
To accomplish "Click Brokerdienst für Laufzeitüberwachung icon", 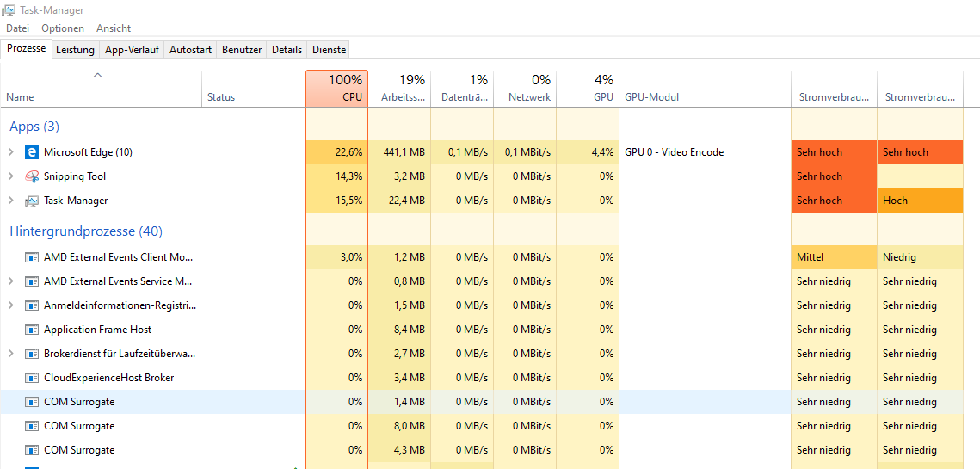I will [x=31, y=354].
